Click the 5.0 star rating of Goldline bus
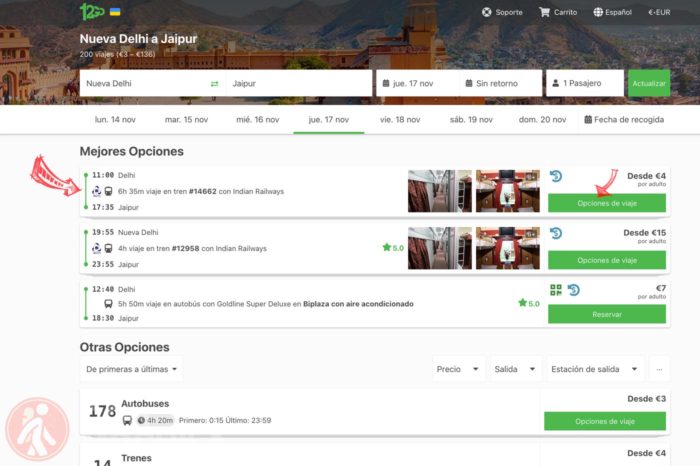Image resolution: width=700 pixels, height=466 pixels. tap(529, 304)
